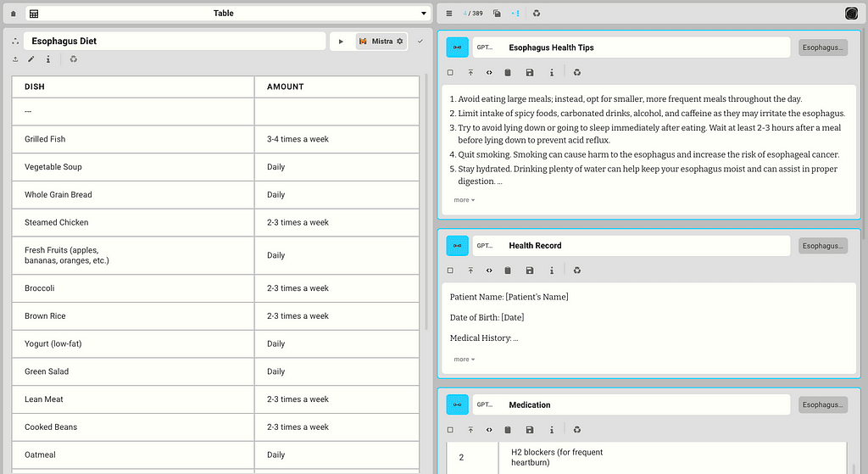Image resolution: width=868 pixels, height=474 pixels.
Task: Click save icon on Health Record card
Action: coord(530,270)
